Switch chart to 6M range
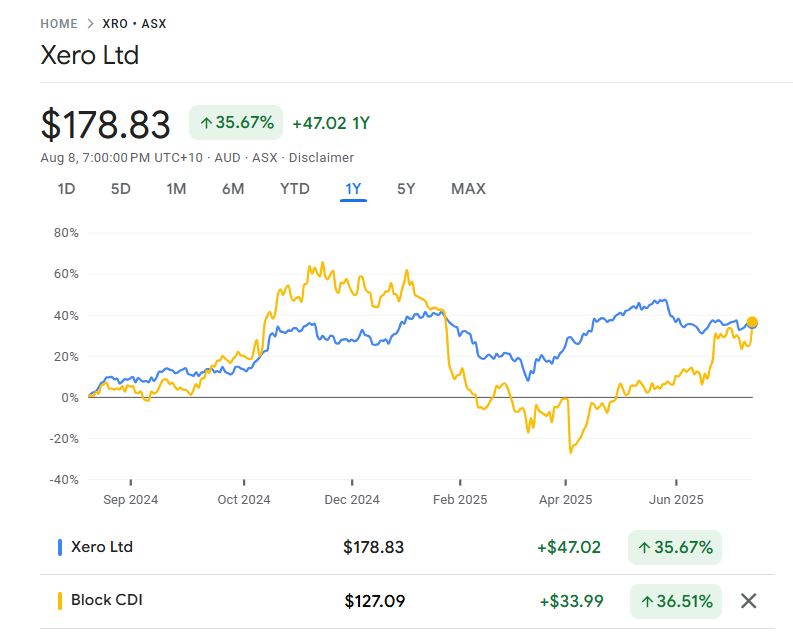793x637 pixels. [x=233, y=189]
